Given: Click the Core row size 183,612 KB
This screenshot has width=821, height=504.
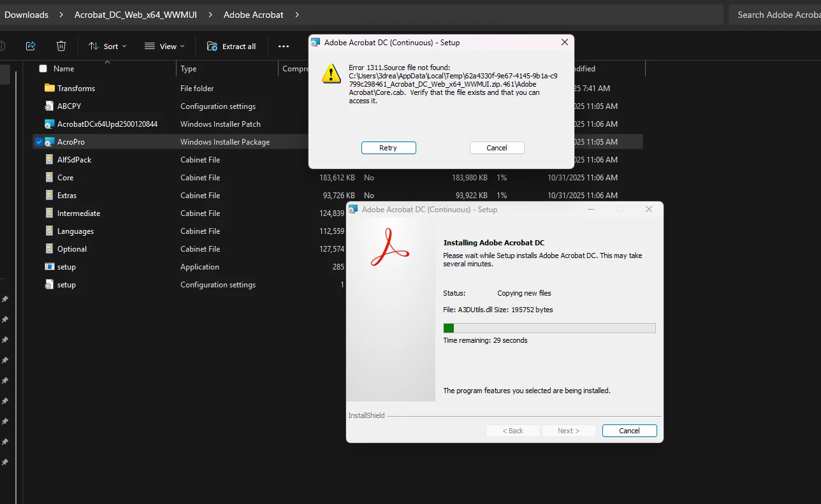Looking at the screenshot, I should click(337, 178).
